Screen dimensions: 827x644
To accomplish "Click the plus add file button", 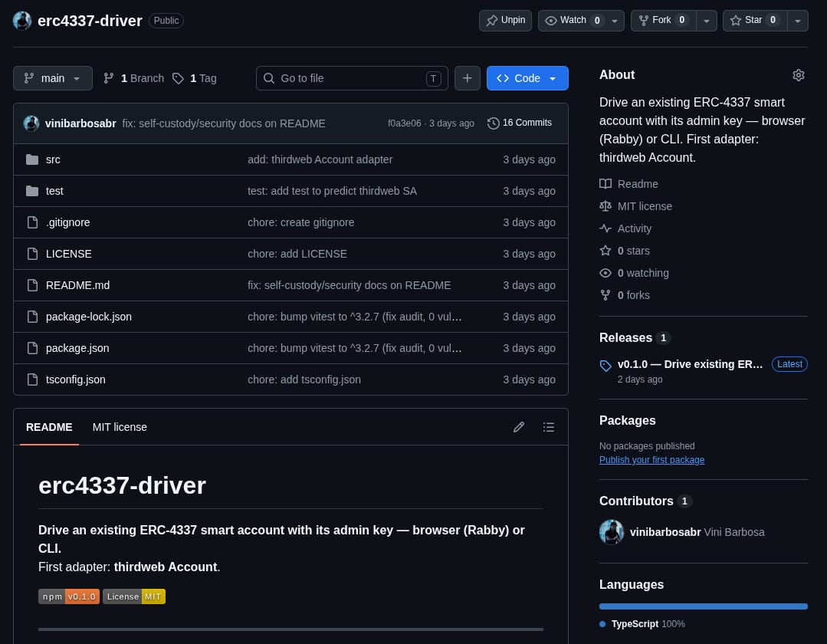I will click(x=468, y=78).
